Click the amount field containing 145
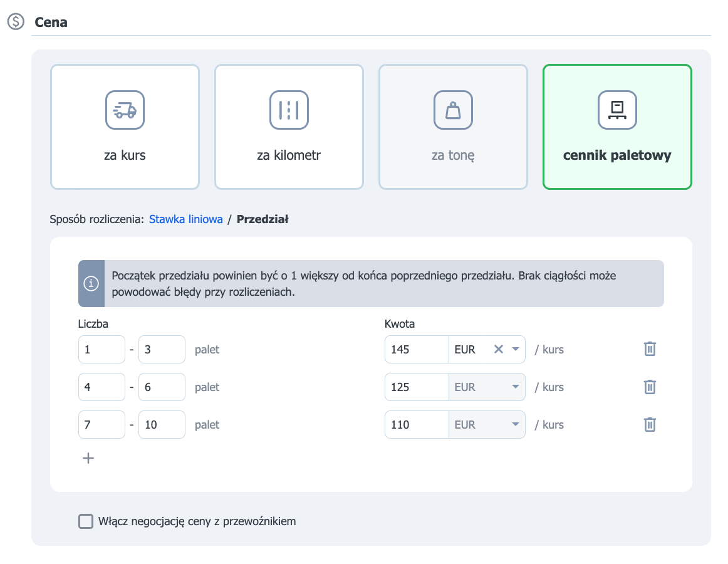This screenshot has height=564, width=728. pyautogui.click(x=417, y=349)
